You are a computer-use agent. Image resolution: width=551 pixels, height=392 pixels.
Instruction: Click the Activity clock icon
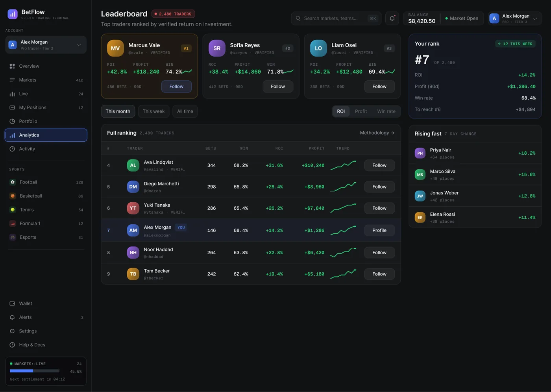pyautogui.click(x=12, y=149)
